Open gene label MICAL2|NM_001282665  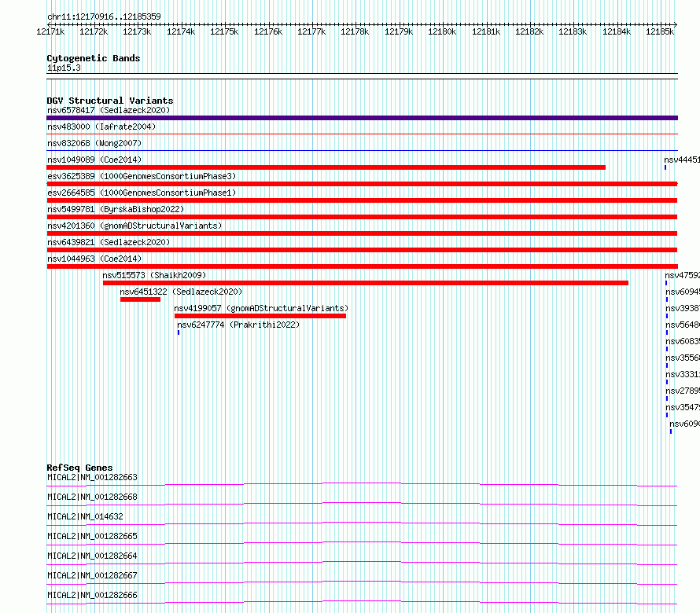click(92, 536)
